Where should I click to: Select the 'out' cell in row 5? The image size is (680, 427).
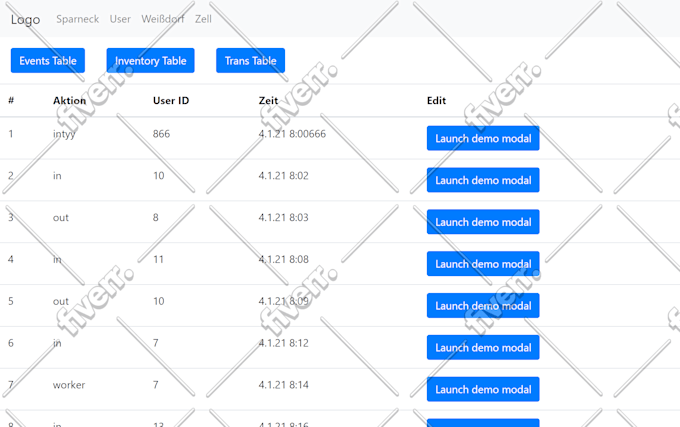pyautogui.click(x=61, y=301)
